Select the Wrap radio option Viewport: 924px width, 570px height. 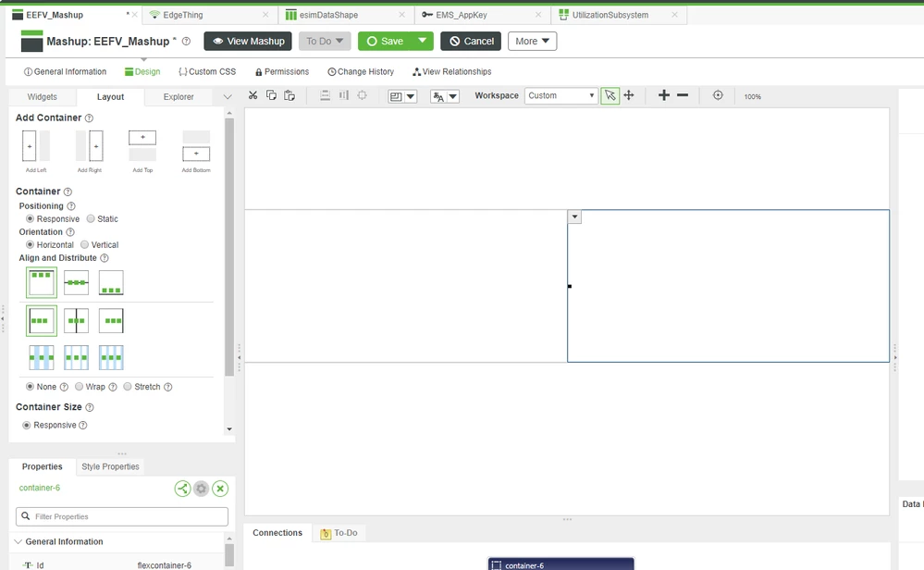point(79,387)
